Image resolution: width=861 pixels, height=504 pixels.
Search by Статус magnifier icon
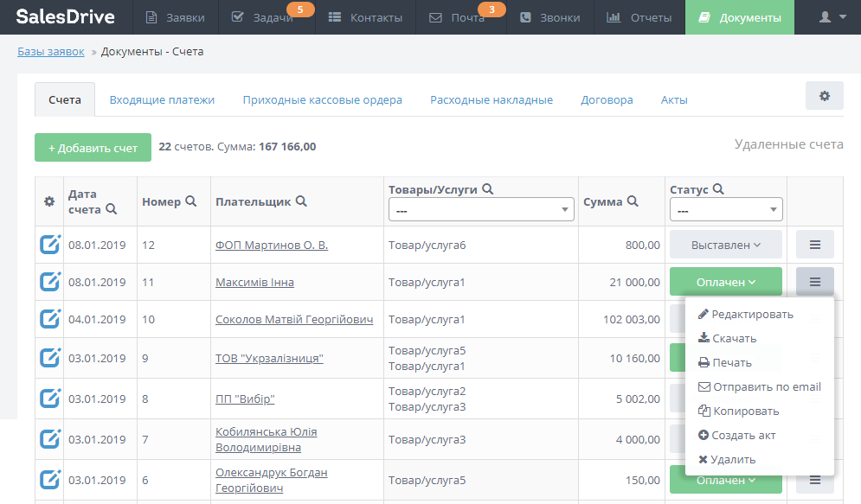(718, 189)
